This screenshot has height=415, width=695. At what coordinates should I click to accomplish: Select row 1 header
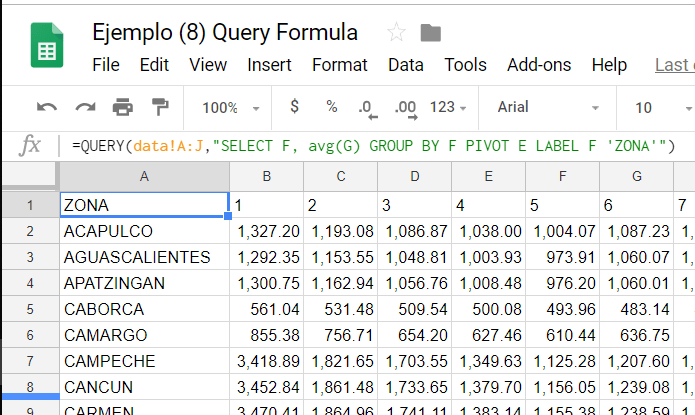click(x=30, y=205)
